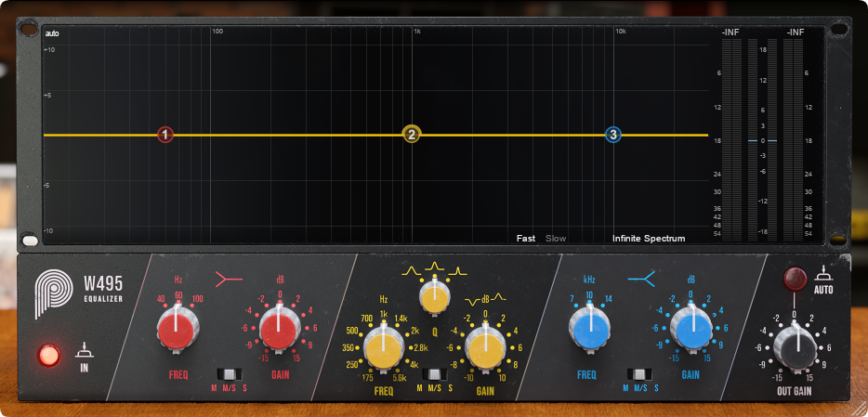The width and height of the screenshot is (868, 417).
Task: Click the red low band GAIN knob
Action: (x=280, y=331)
